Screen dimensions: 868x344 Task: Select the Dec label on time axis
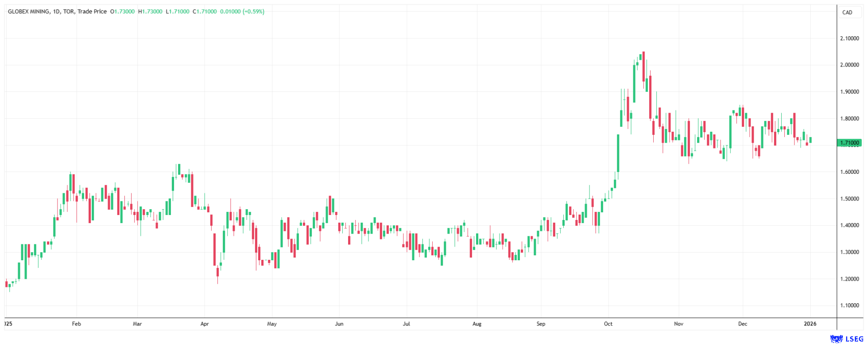[x=742, y=324]
